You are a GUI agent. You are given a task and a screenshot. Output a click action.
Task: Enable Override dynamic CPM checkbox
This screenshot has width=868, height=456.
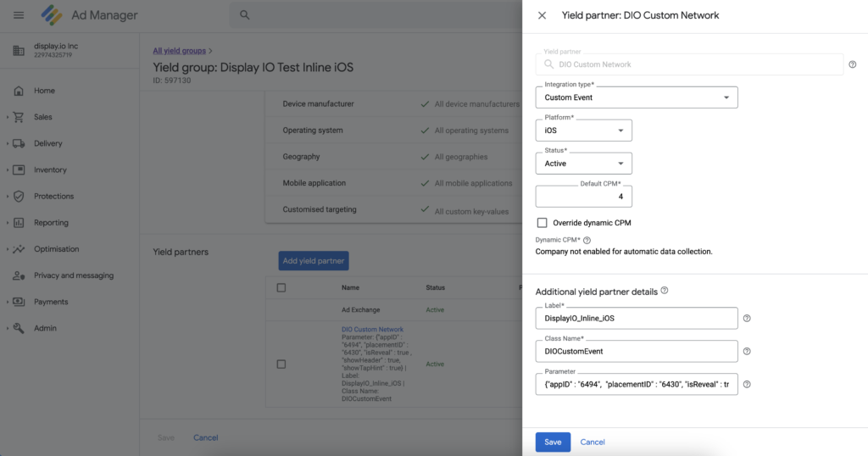click(x=542, y=222)
